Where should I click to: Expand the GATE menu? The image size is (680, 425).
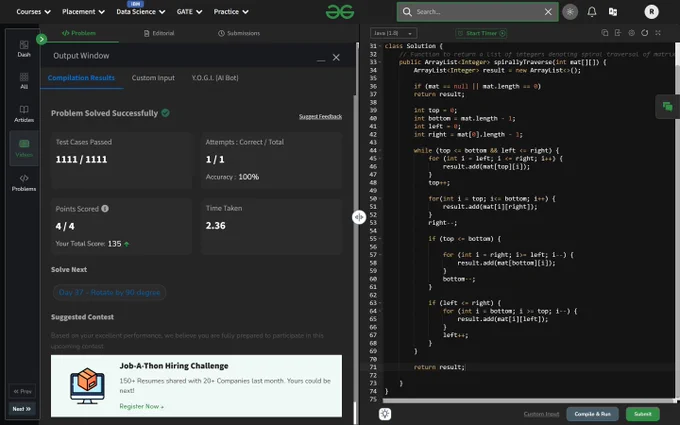point(189,12)
